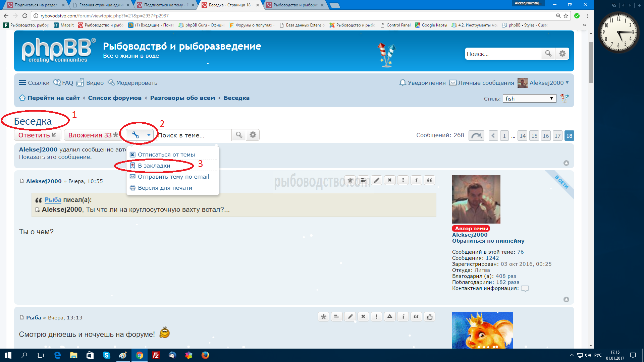644x362 pixels.
Task: Click wrench topic tools icon
Action: point(135,135)
